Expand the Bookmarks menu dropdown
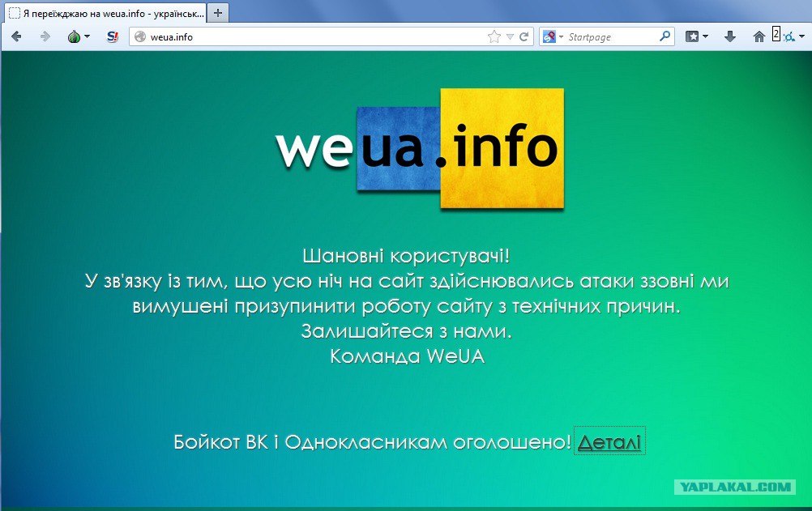 697,36
